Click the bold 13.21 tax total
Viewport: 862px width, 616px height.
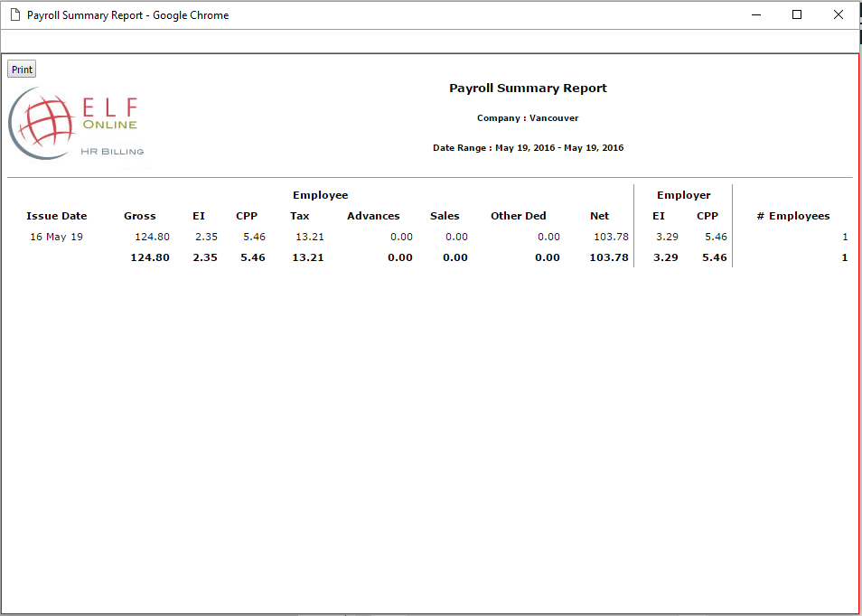308,257
